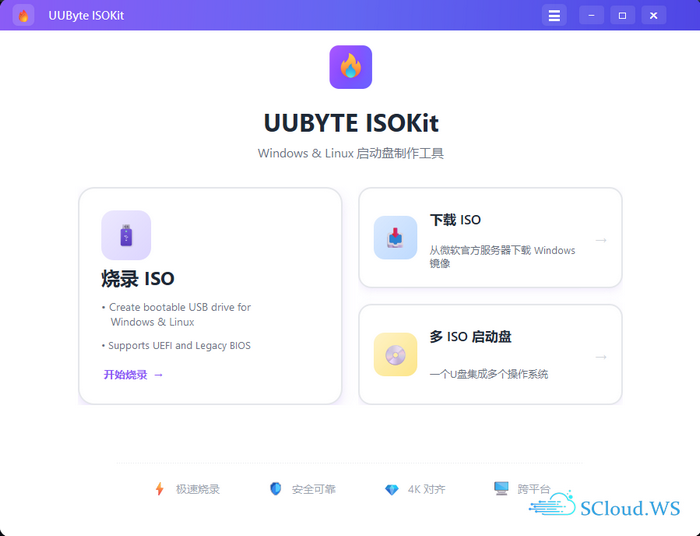Click the blue shield 安全可靠 icon
Viewport: 700px width, 536px height.
click(x=276, y=489)
